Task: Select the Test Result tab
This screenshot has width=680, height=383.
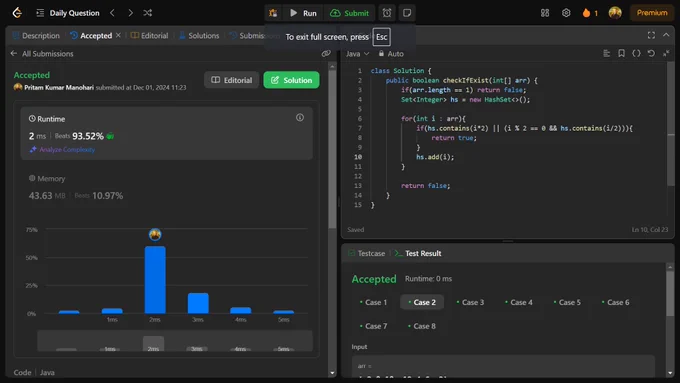Action: click(418, 253)
